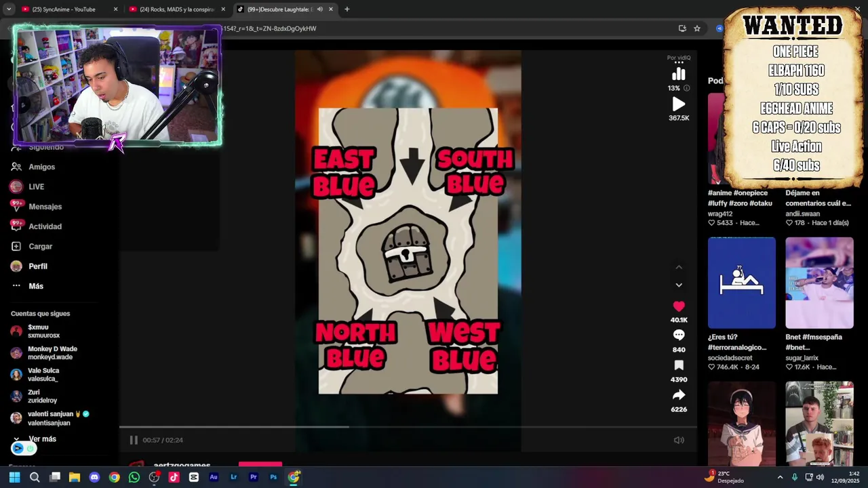
Task: Open WhatsApp from taskbar
Action: [x=134, y=477]
